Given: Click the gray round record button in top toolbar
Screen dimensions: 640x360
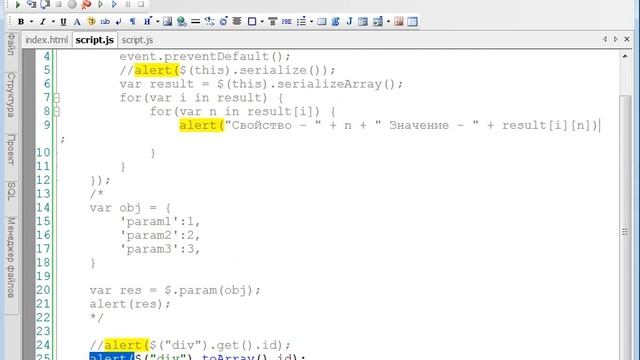Looking at the screenshot, I should pos(72,4).
